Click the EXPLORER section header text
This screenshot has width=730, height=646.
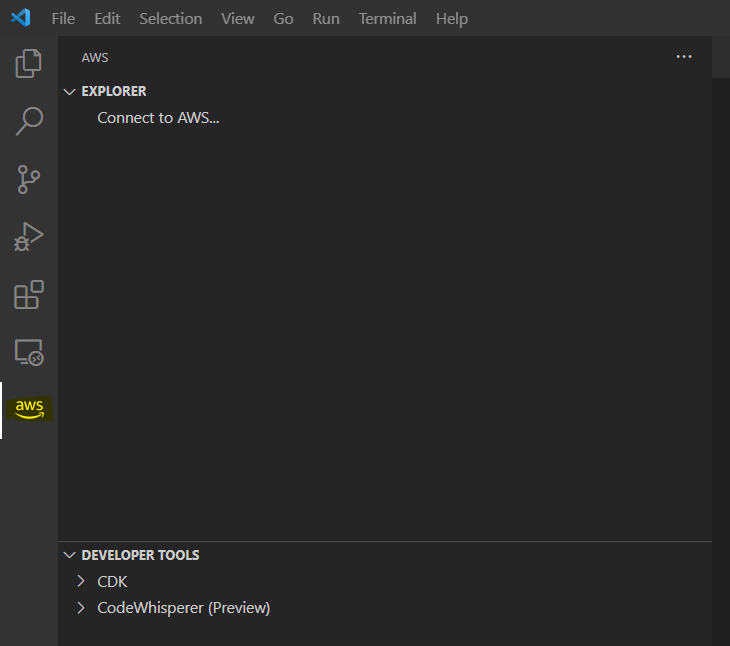tap(114, 91)
